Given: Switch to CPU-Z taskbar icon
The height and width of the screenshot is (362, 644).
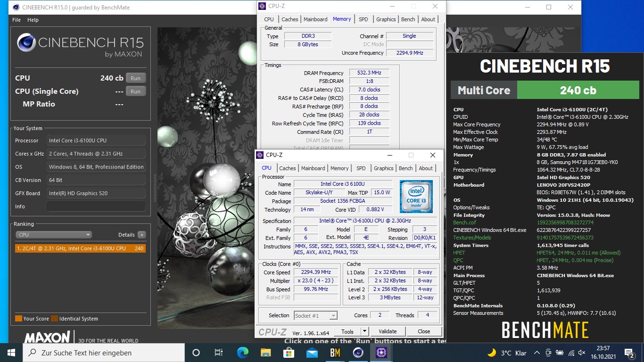Looking at the screenshot, I should click(381, 353).
